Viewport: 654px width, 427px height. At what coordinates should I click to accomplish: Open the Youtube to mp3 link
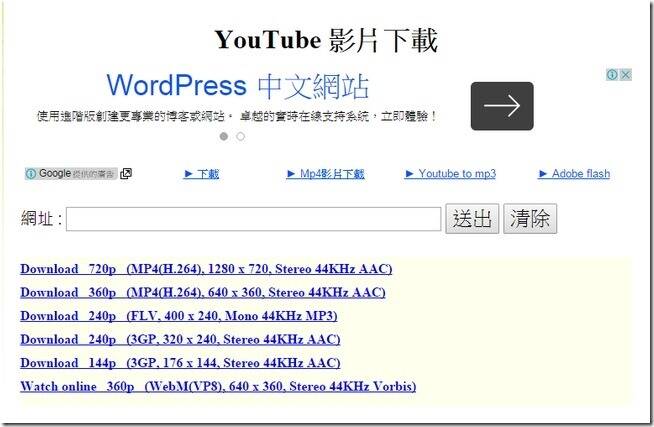click(x=450, y=173)
